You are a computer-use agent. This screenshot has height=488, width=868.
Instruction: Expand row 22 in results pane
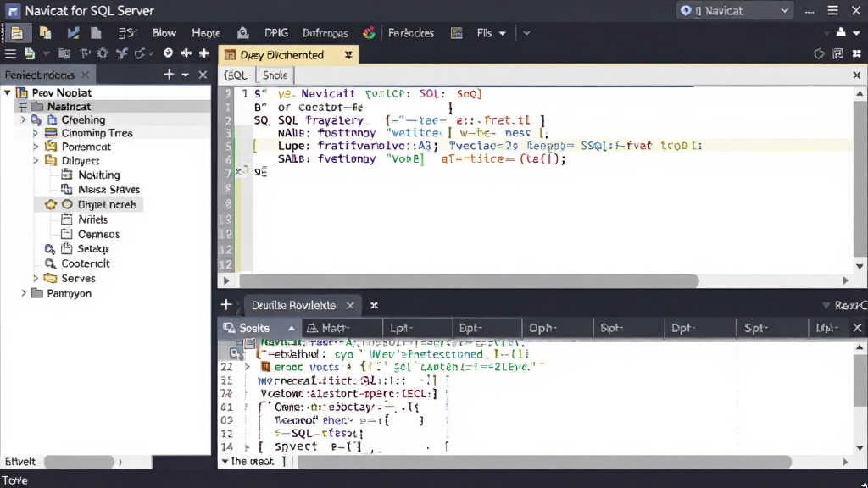(x=248, y=367)
